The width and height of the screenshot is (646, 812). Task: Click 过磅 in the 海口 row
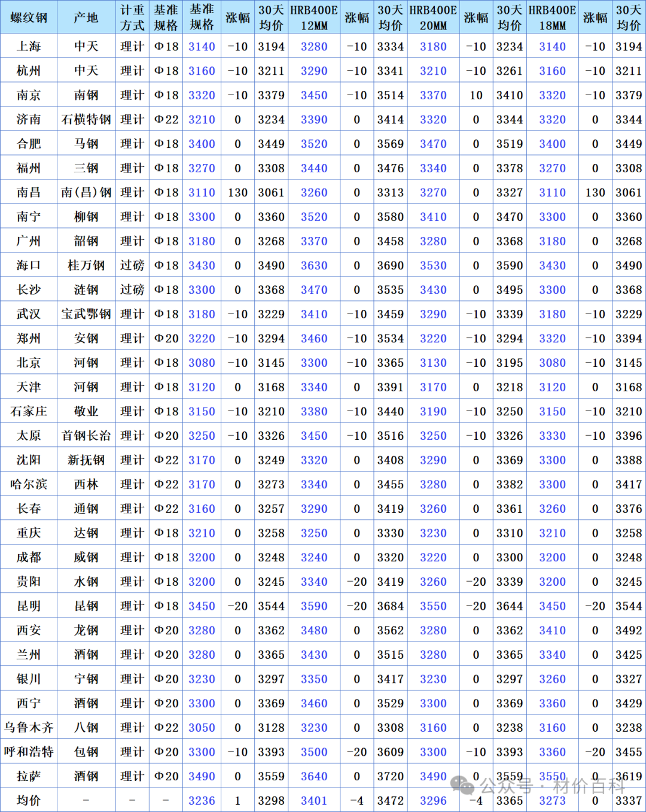tap(132, 265)
